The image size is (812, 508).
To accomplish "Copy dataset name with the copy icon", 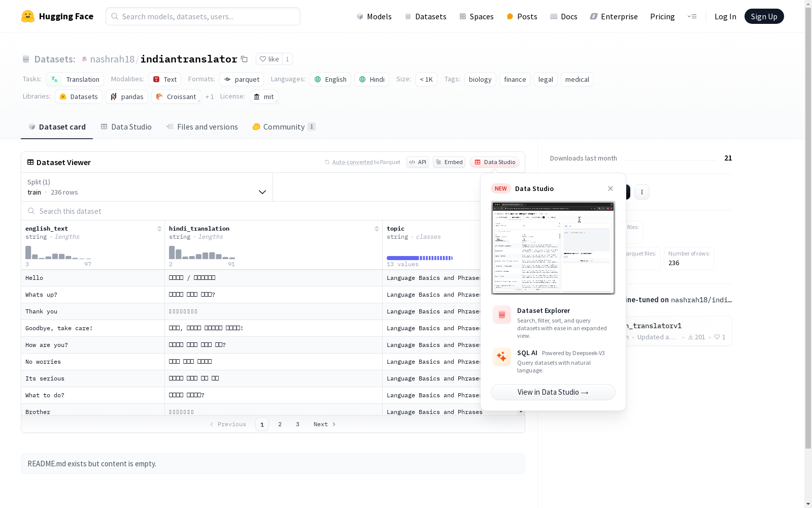I will click(x=244, y=59).
